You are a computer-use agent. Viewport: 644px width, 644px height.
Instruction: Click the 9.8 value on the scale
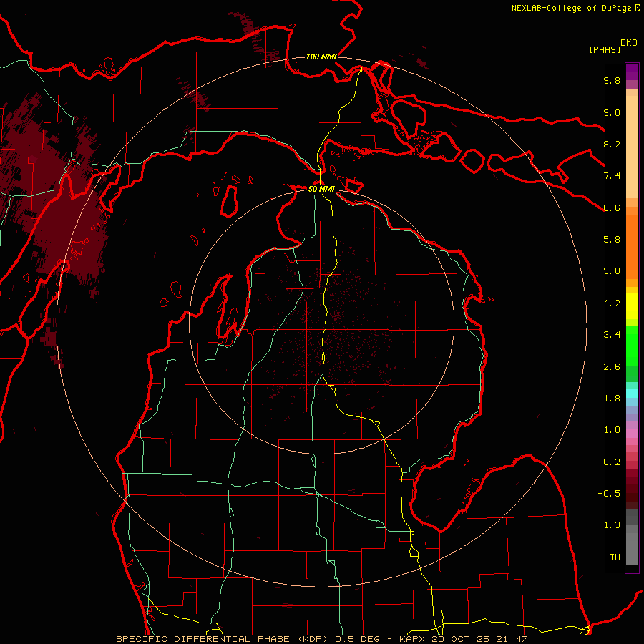[x=612, y=80]
